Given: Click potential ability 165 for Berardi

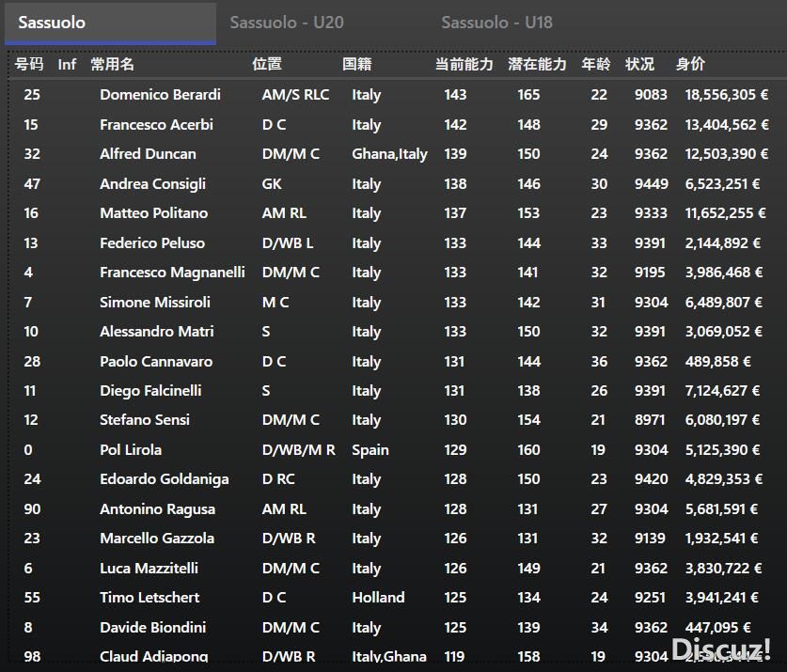Looking at the screenshot, I should click(528, 95).
